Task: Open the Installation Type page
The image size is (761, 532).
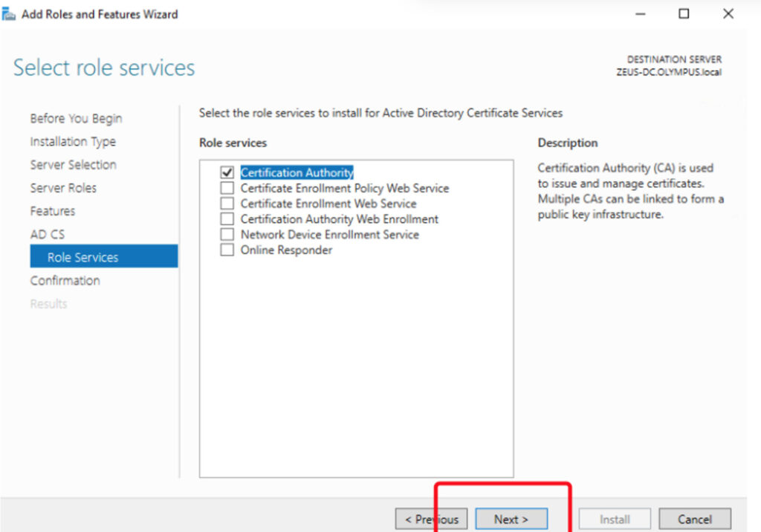Action: 73,142
